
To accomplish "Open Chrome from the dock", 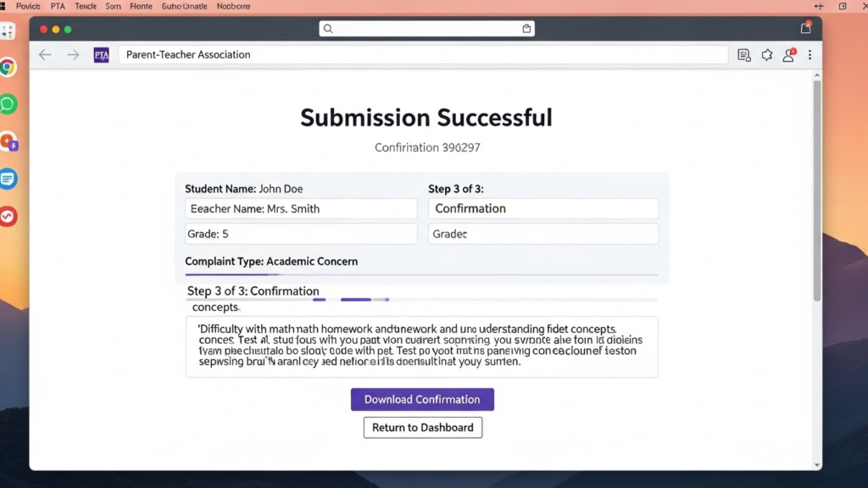I will pyautogui.click(x=9, y=67).
